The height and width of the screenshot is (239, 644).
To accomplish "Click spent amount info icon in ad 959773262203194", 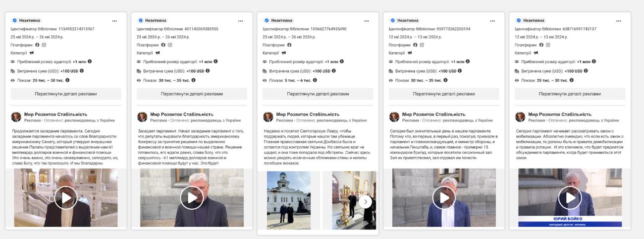I will pyautogui.click(x=460, y=71).
